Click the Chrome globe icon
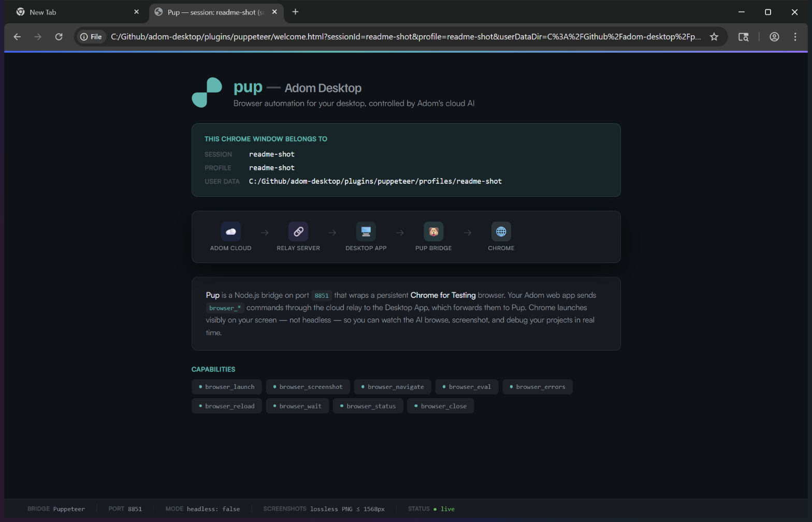812x522 pixels. point(501,231)
